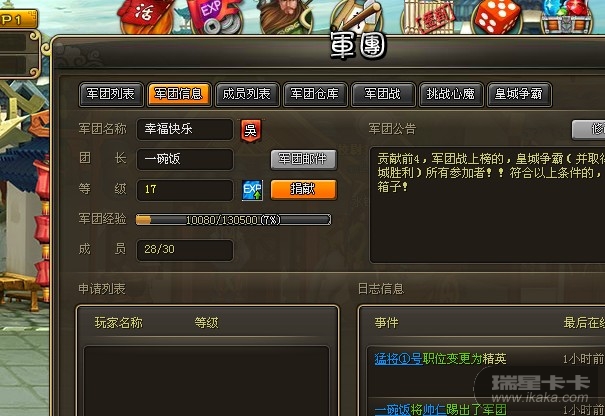Go to the 皇城争霸 tab
This screenshot has width=605, height=416.
pyautogui.click(x=519, y=94)
